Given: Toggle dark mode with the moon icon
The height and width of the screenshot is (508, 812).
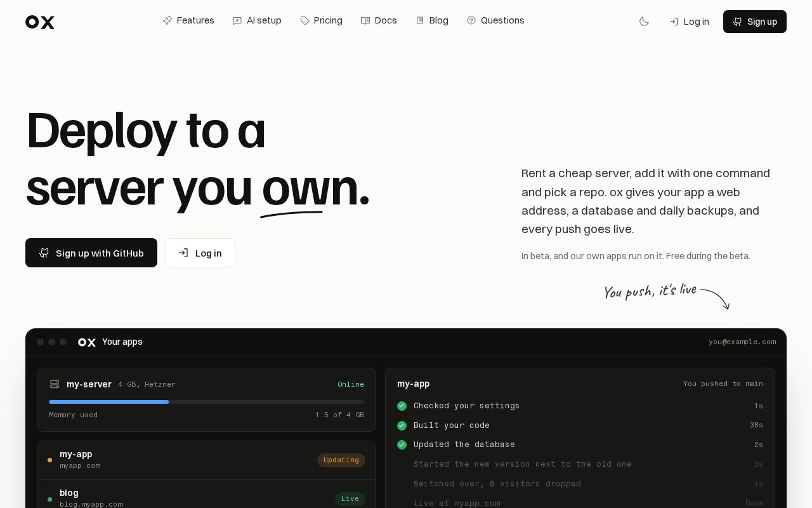Looking at the screenshot, I should coord(644,22).
